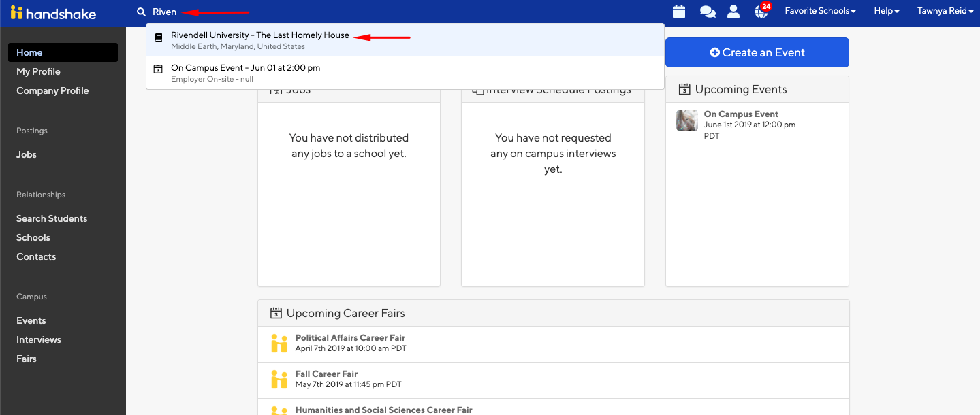Click "June 1st 2019 at 12:00 pm" text
This screenshot has height=415, width=980.
click(750, 124)
